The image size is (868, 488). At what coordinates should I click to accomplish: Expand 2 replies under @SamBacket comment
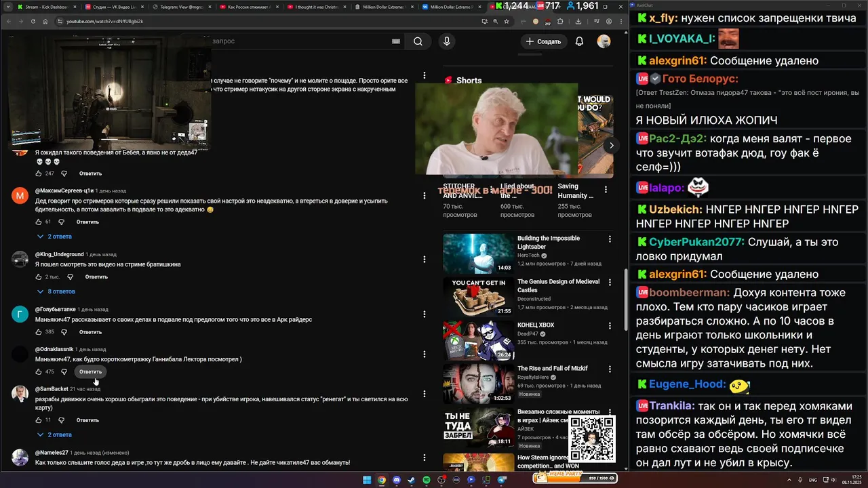pos(54,434)
